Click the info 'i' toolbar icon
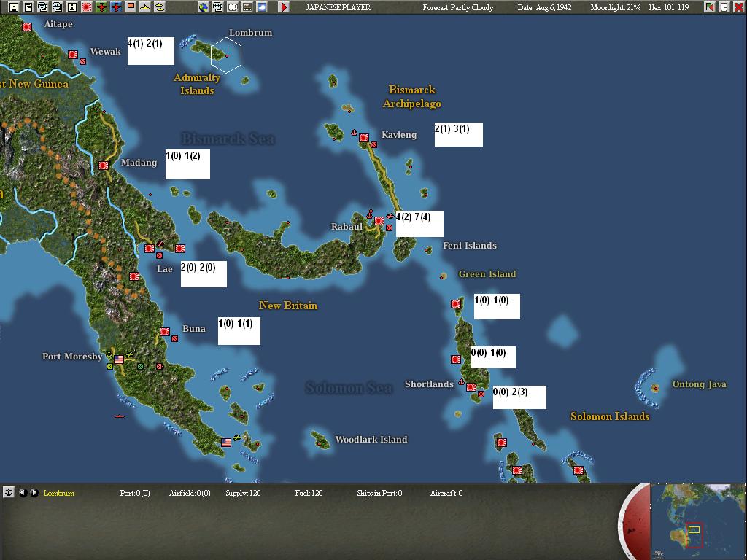747x560 pixels. coord(72,7)
